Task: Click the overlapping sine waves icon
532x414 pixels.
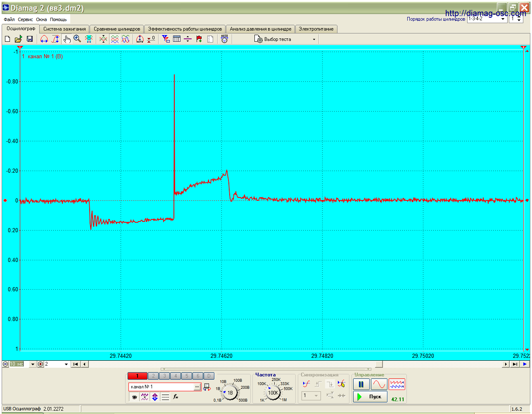Action: [126, 39]
